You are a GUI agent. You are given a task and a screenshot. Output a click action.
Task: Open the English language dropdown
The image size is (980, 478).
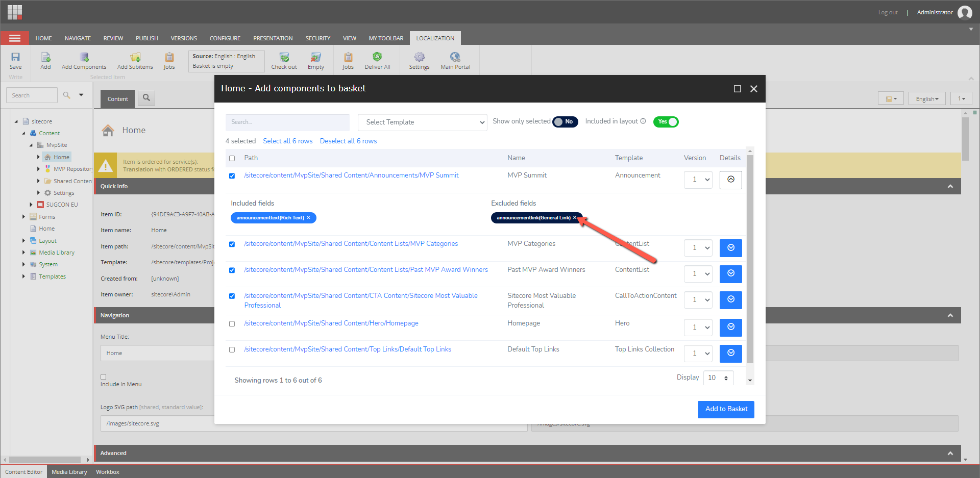[x=927, y=98]
